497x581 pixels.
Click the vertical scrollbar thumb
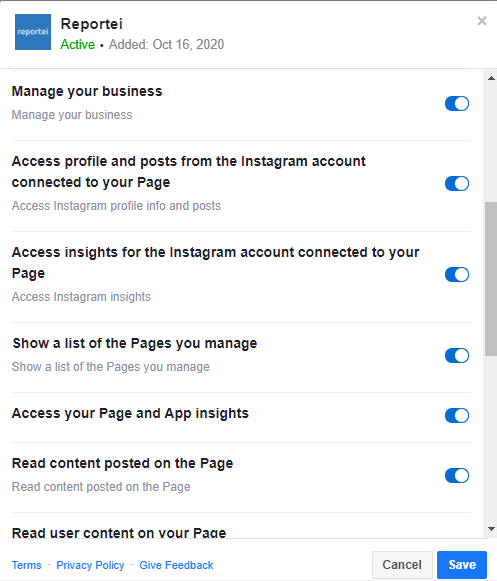pos(491,279)
